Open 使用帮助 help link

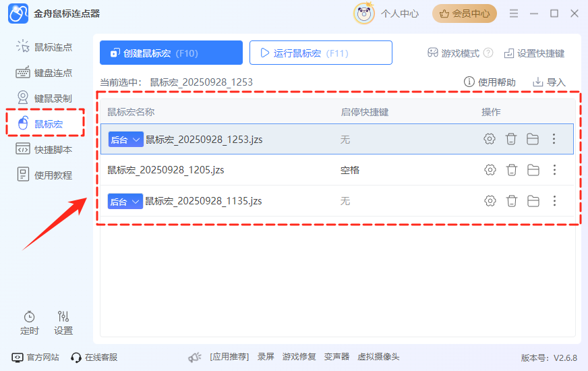tap(490, 82)
